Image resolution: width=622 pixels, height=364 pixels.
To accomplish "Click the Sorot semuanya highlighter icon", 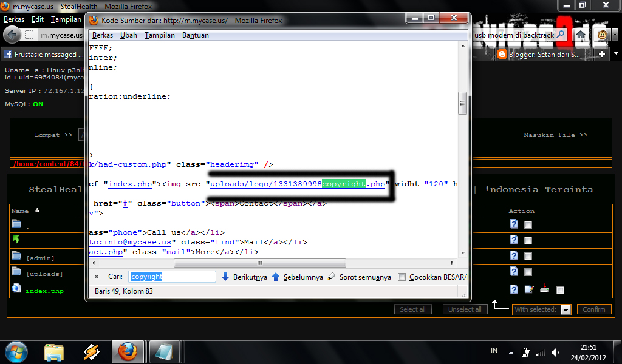I will [331, 277].
